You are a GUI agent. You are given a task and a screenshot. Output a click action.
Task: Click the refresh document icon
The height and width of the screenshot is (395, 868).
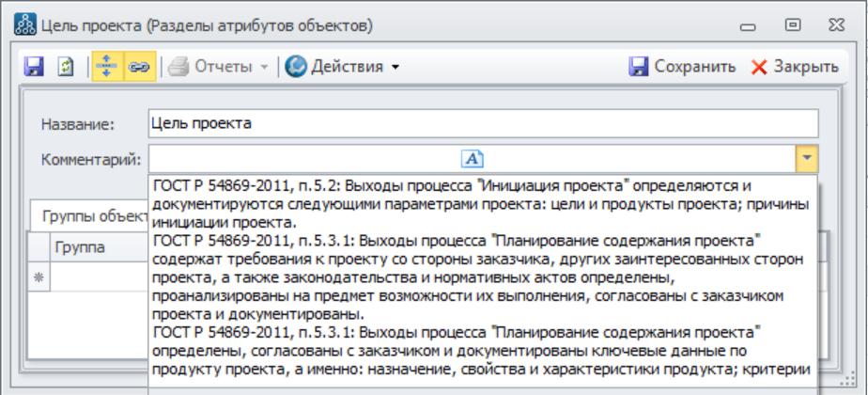(x=66, y=67)
